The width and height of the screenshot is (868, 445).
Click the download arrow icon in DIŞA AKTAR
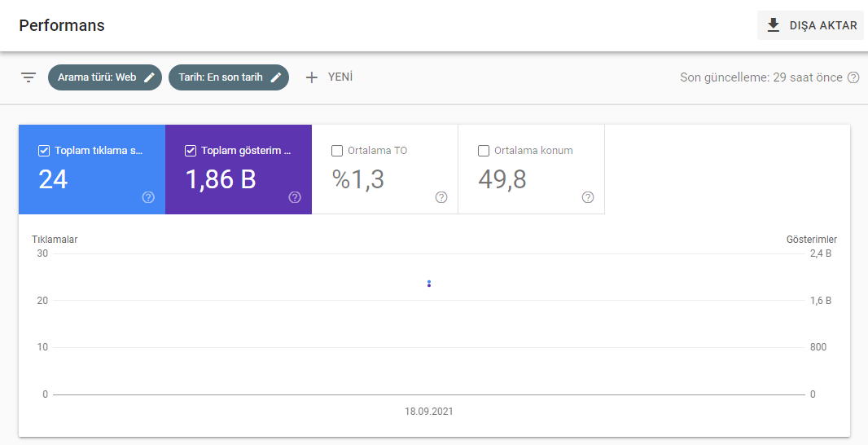[x=774, y=25]
